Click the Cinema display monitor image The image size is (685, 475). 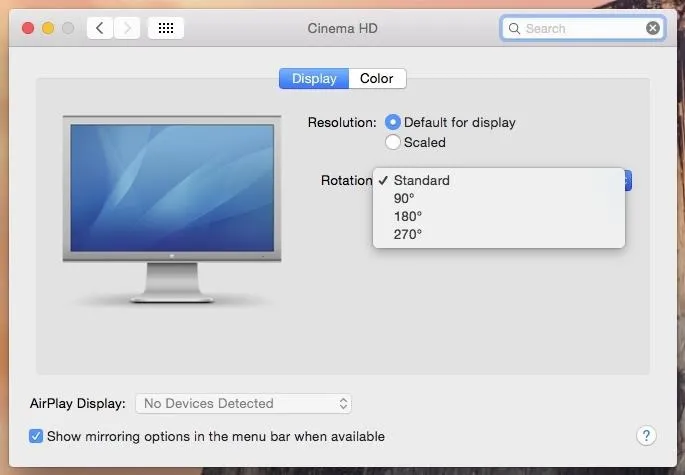click(x=172, y=209)
